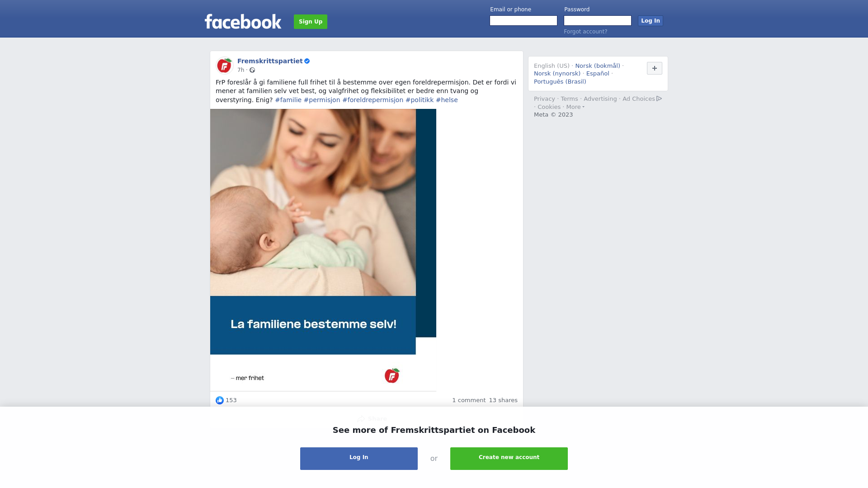Expand the More footer dropdown

point(575,107)
